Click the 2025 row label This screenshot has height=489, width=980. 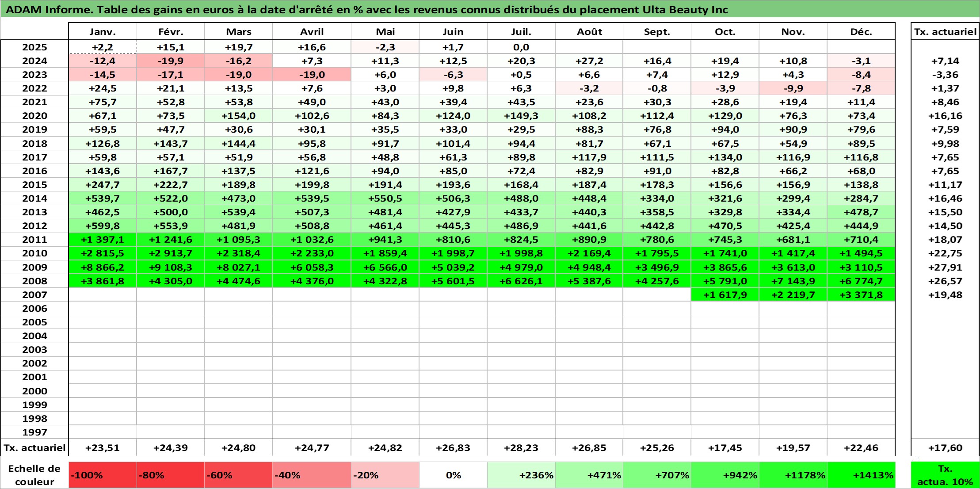point(34,47)
